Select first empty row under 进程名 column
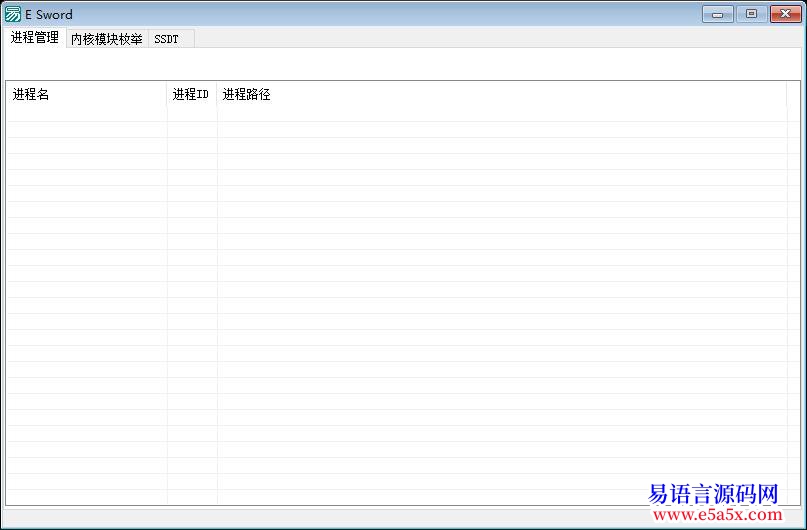The width and height of the screenshot is (807, 530). click(86, 114)
